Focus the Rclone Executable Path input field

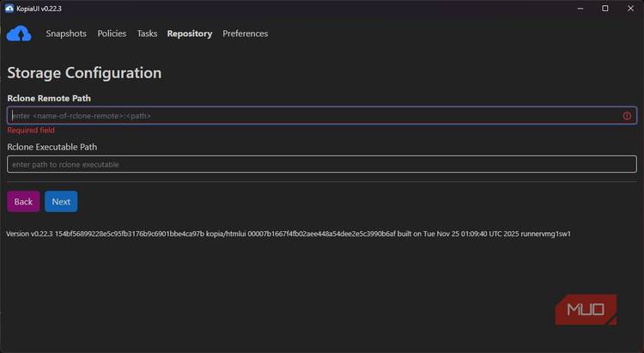(x=322, y=164)
